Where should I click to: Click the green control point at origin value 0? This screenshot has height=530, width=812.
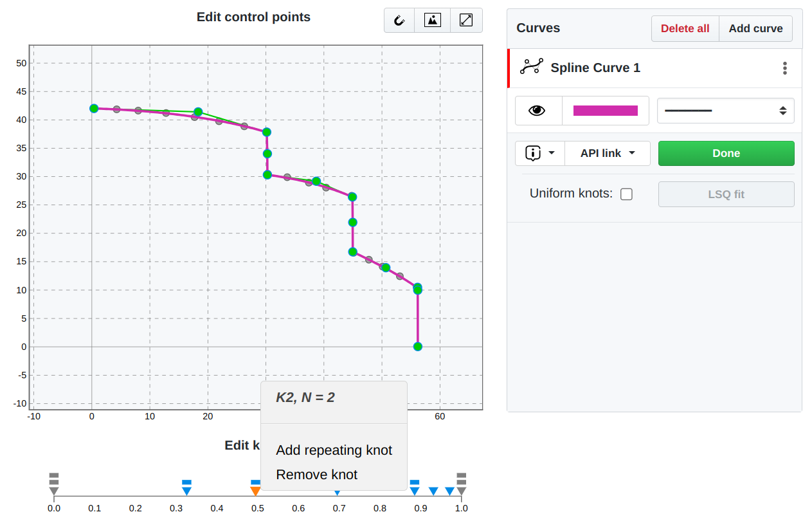point(417,347)
